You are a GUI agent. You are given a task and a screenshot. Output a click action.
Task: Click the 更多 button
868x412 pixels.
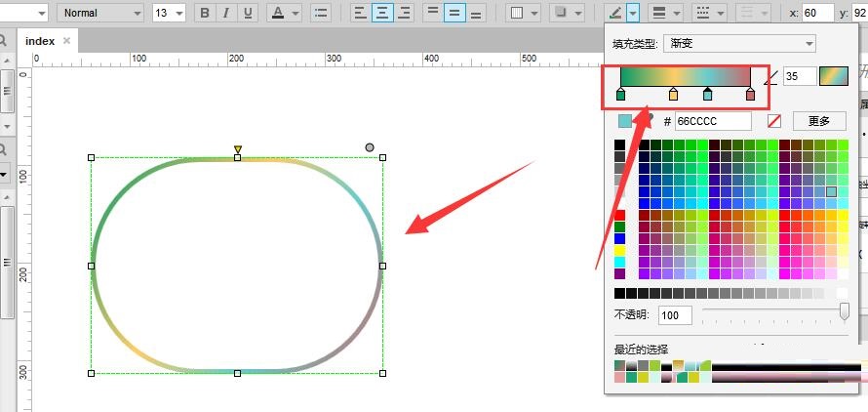coord(819,121)
